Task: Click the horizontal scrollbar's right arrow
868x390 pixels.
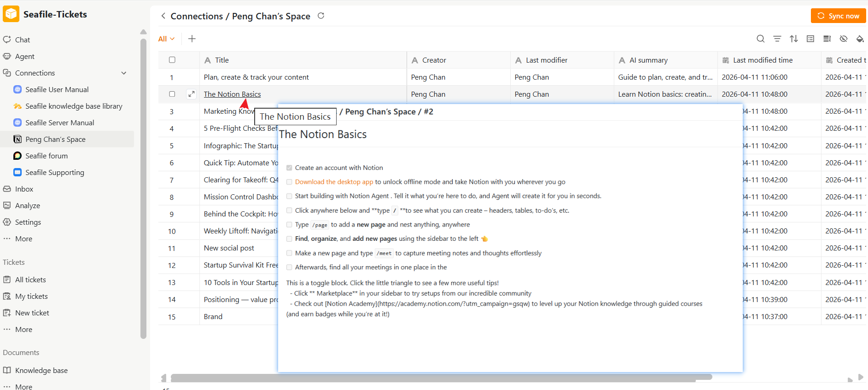Action: [861, 378]
